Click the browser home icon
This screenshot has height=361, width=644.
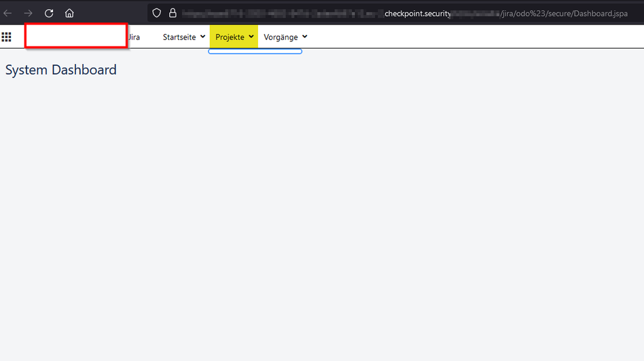point(70,13)
